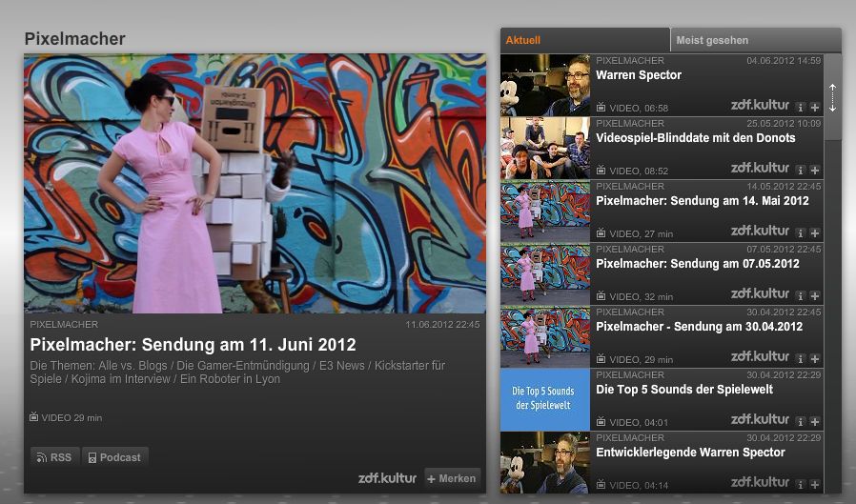
Task: Click plus icon on Warren Spector video
Action: point(814,107)
